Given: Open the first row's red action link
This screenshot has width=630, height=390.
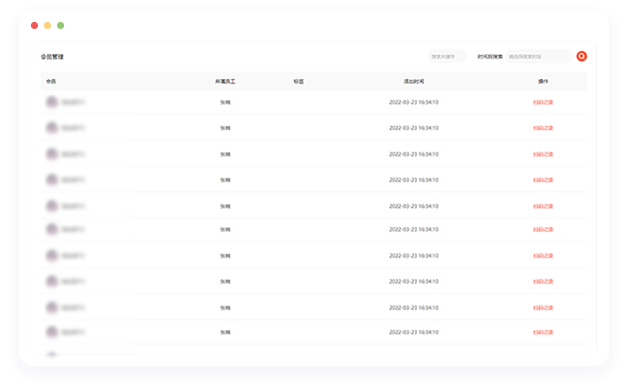Looking at the screenshot, I should tap(543, 102).
